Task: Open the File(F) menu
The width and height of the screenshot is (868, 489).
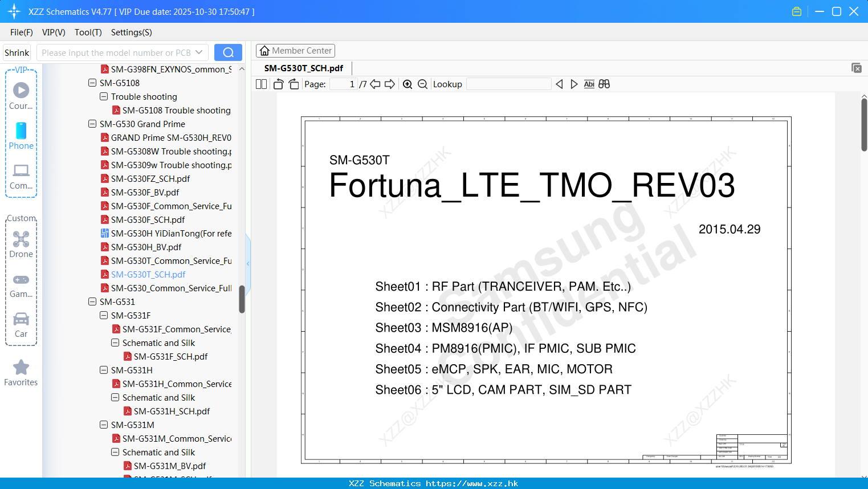Action: pos(22,32)
